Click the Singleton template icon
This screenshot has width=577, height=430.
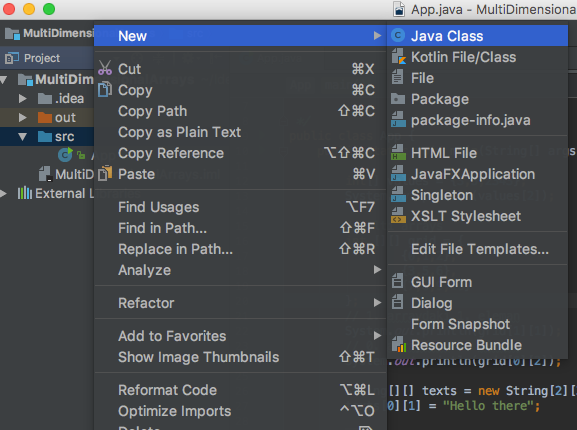(399, 195)
